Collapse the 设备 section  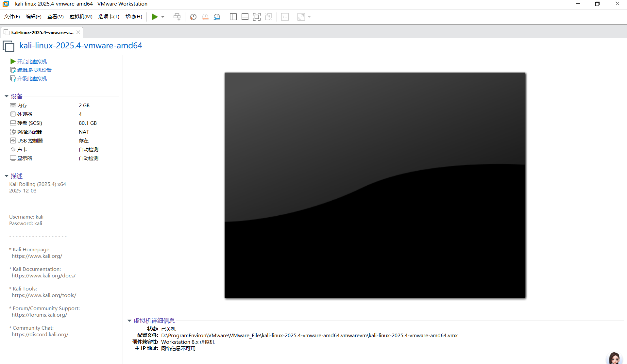pyautogui.click(x=7, y=96)
